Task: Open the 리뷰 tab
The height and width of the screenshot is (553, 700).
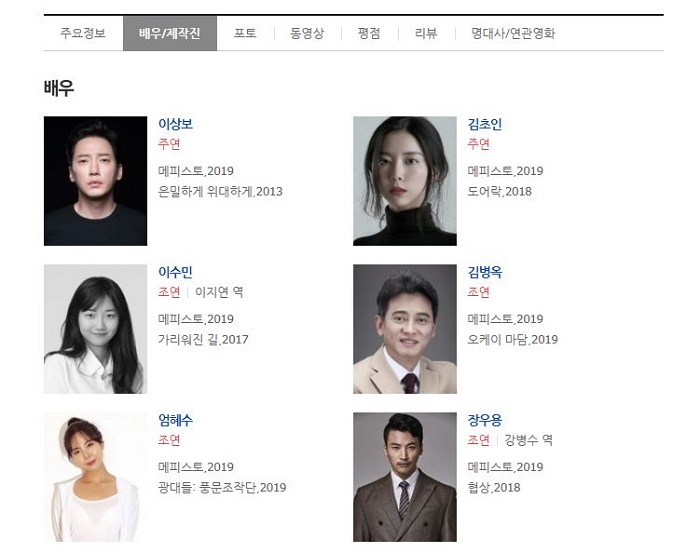Action: [x=426, y=33]
